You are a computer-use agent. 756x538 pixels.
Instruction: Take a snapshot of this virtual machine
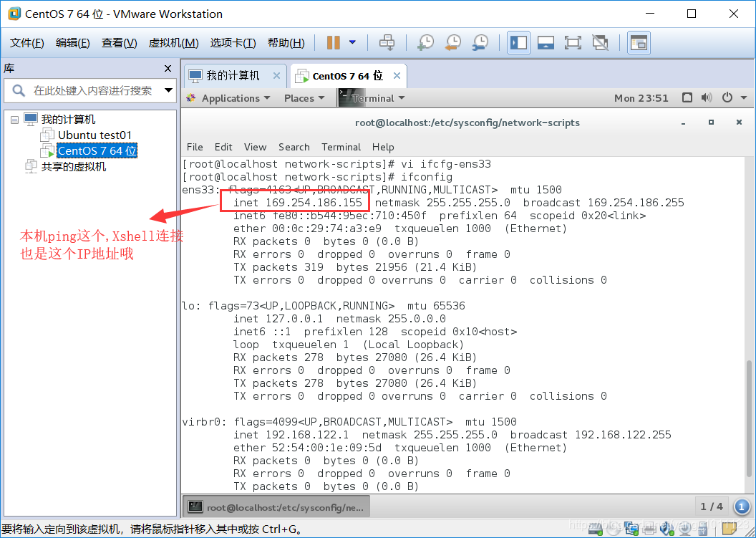(x=425, y=42)
